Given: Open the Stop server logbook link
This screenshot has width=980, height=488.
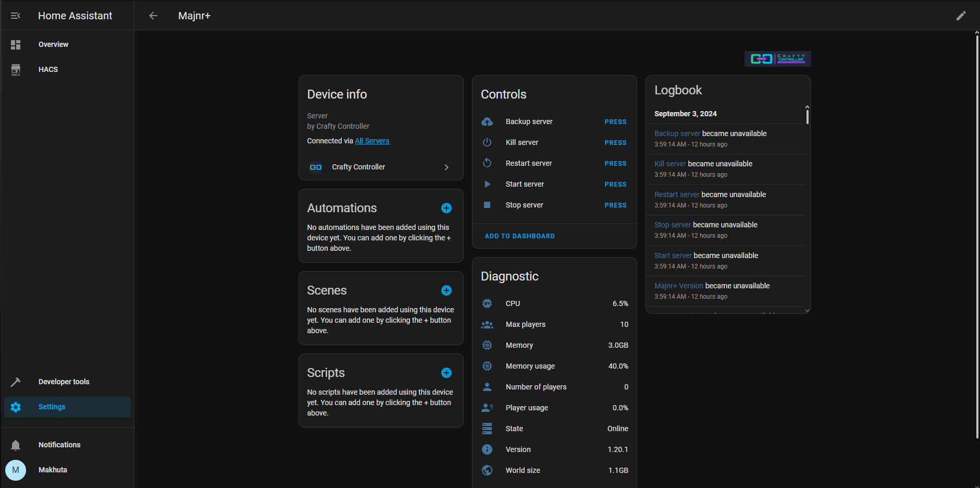Looking at the screenshot, I should [x=673, y=225].
